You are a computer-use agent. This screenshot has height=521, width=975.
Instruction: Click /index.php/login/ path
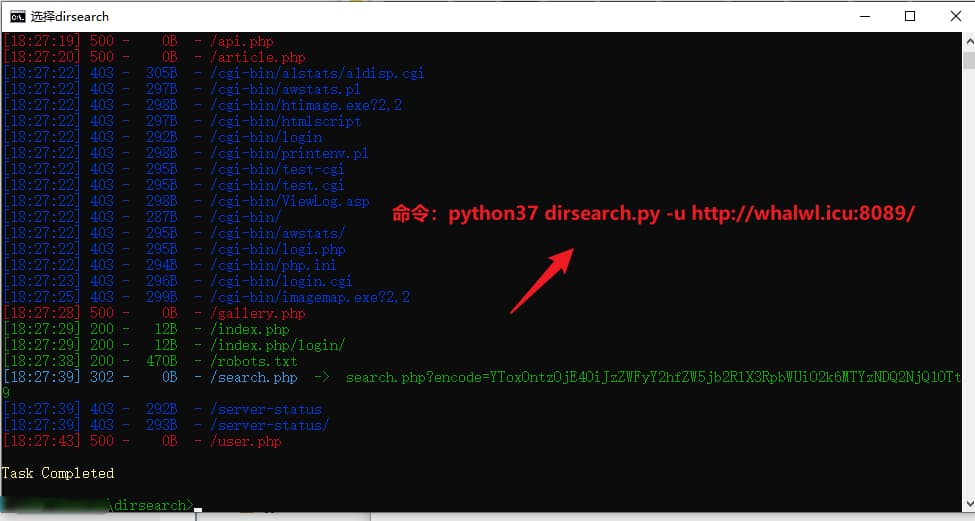[277, 345]
